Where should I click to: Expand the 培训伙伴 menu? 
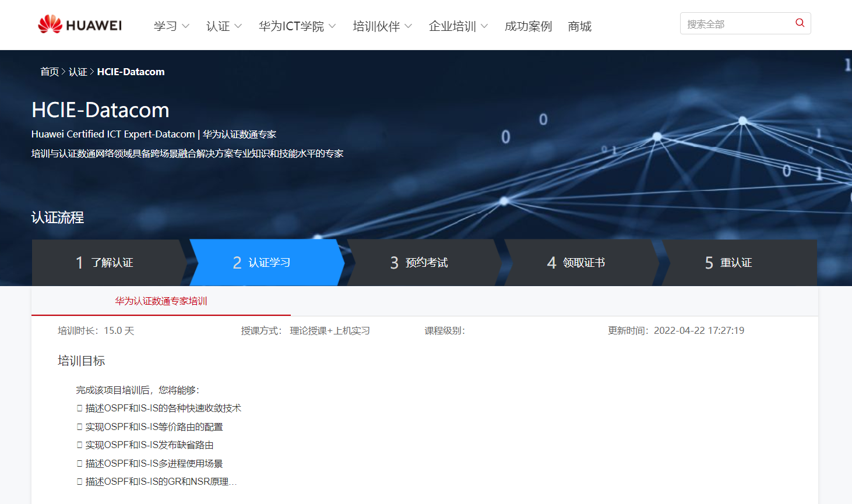382,26
